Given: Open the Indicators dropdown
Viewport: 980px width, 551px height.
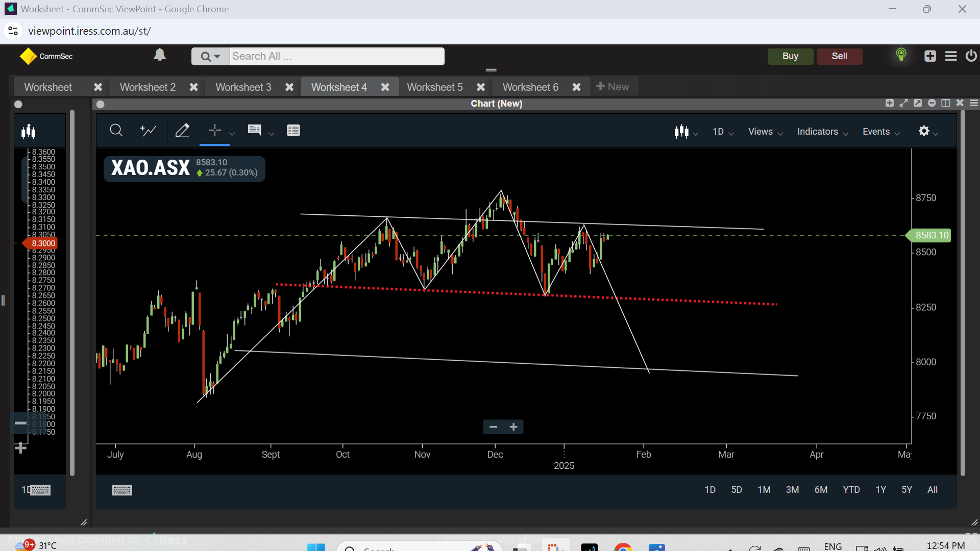Looking at the screenshot, I should (x=823, y=132).
